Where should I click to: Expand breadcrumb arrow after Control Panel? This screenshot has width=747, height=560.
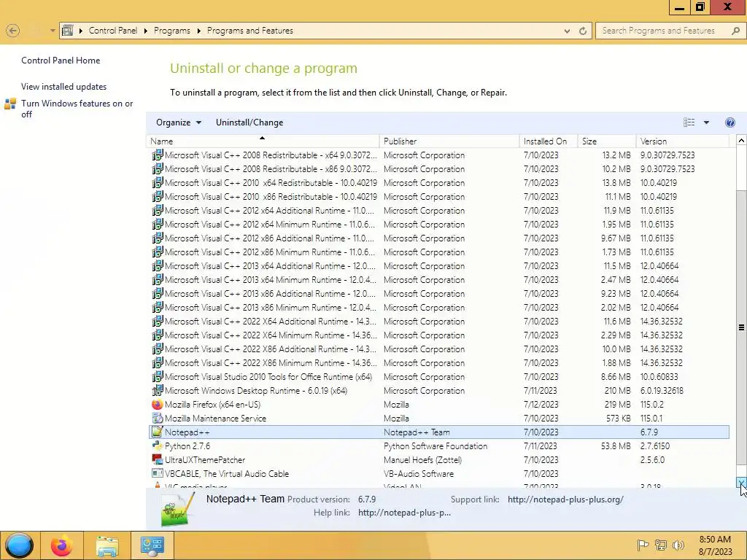coord(146,31)
